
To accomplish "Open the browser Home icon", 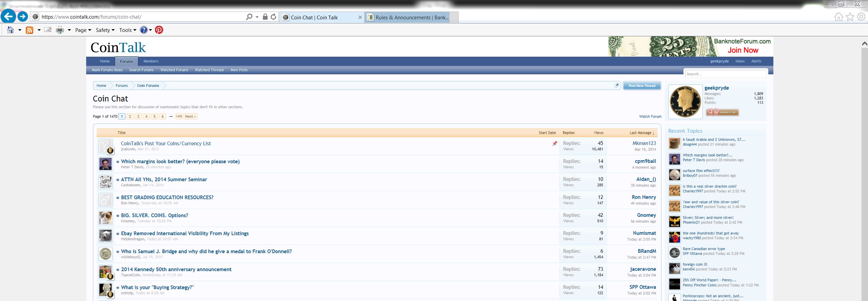I will 838,17.
